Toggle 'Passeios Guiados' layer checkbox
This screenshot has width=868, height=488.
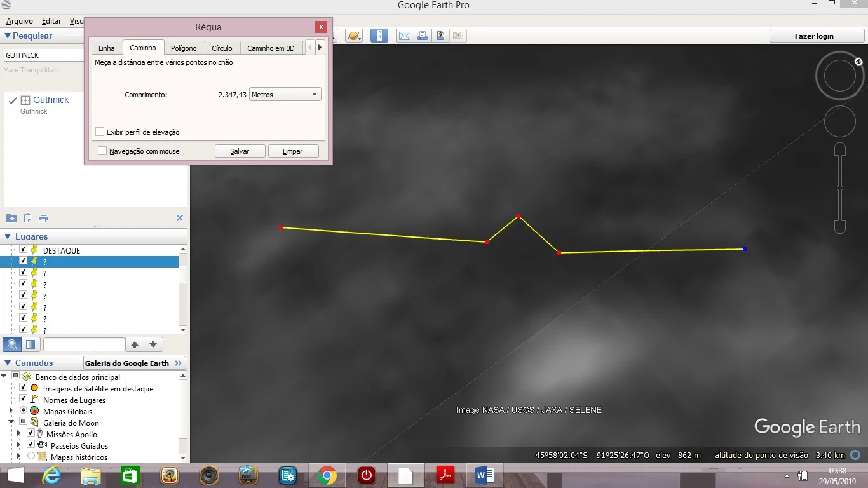30,445
